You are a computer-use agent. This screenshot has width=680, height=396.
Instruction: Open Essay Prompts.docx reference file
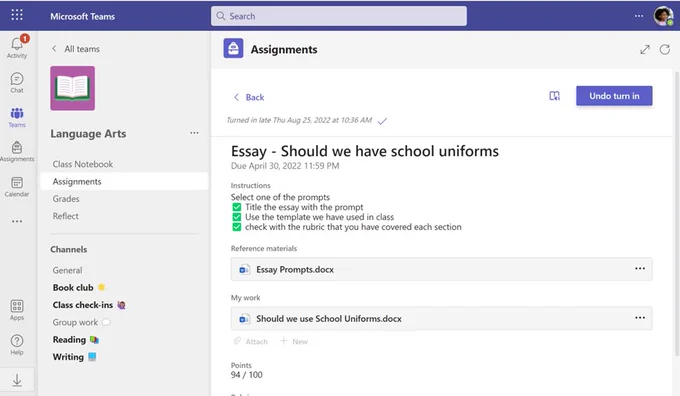(441, 269)
